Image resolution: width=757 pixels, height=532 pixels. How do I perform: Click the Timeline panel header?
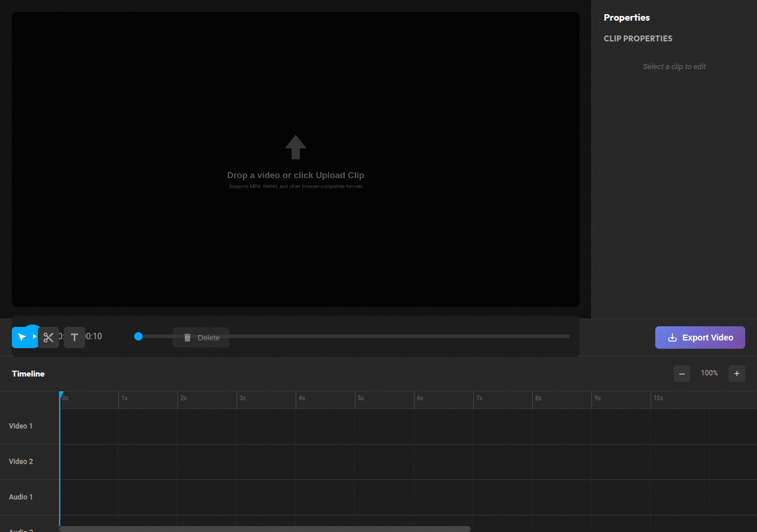pos(28,374)
